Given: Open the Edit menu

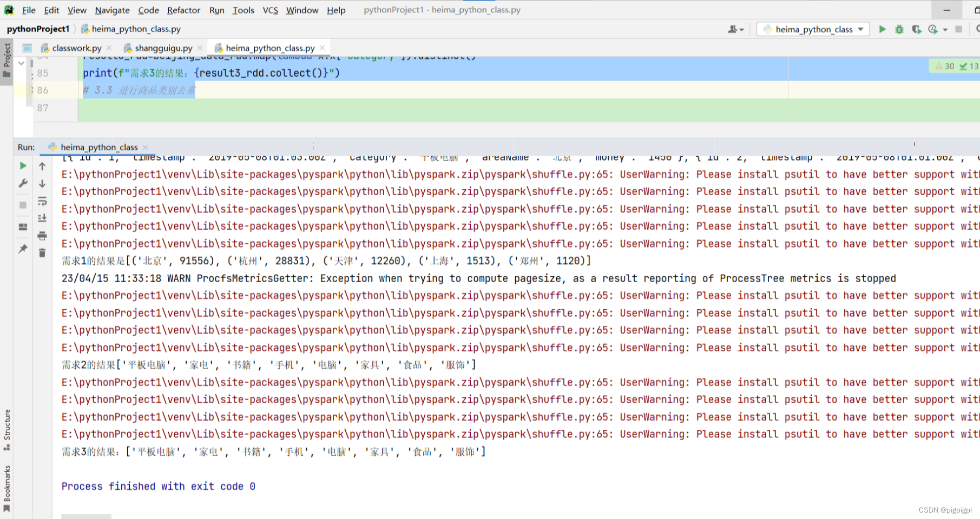Looking at the screenshot, I should (x=51, y=10).
